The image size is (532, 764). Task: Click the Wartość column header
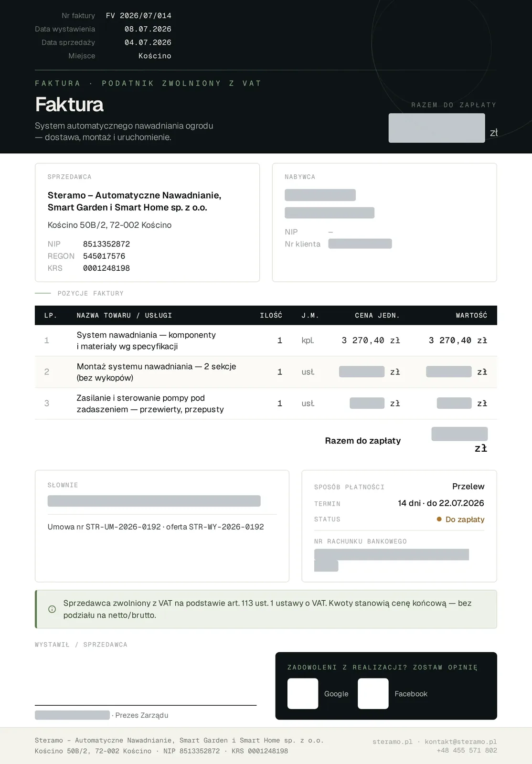pos(471,316)
